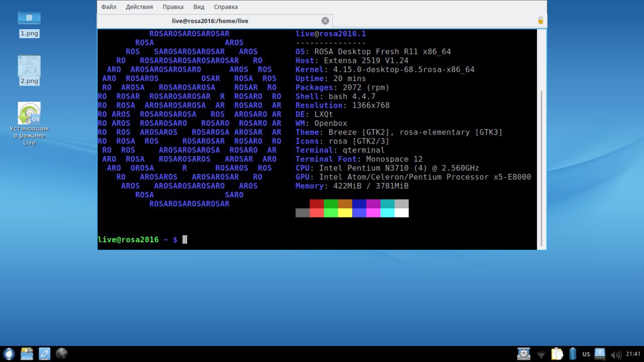Click the 'Icons: rosa [GTK2/3]' line
Viewport: 644px width, 362px height.
coord(342,141)
